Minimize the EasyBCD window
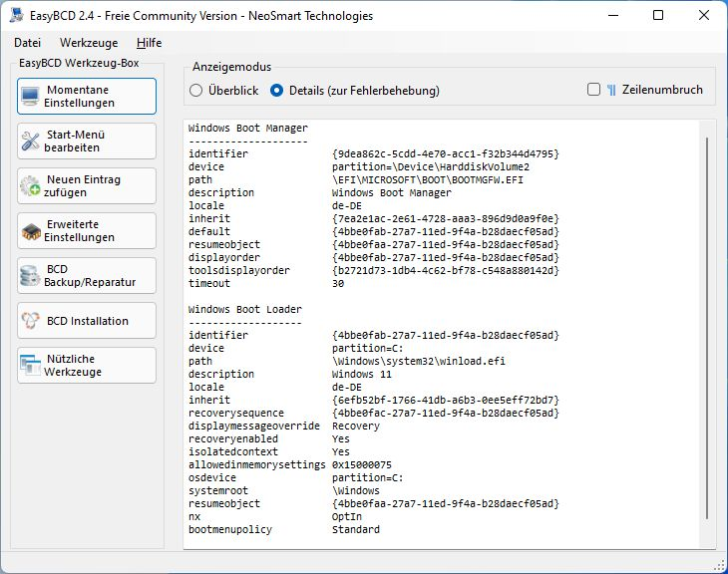 click(x=613, y=15)
